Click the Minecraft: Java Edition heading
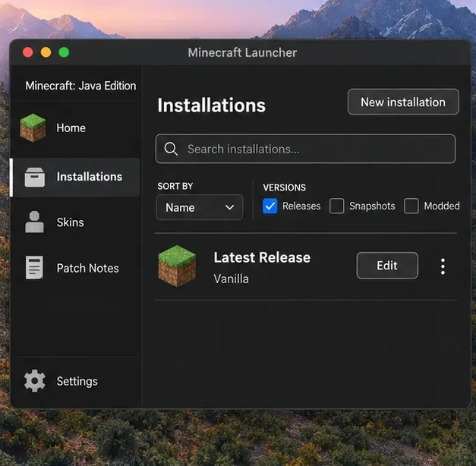Image resolution: width=476 pixels, height=466 pixels. [80, 86]
